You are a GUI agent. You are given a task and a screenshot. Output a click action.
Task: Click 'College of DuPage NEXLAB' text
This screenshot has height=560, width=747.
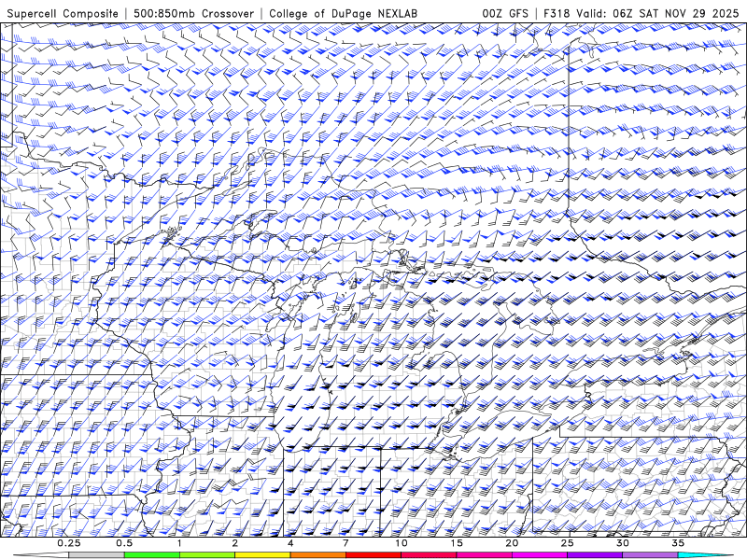coord(343,13)
